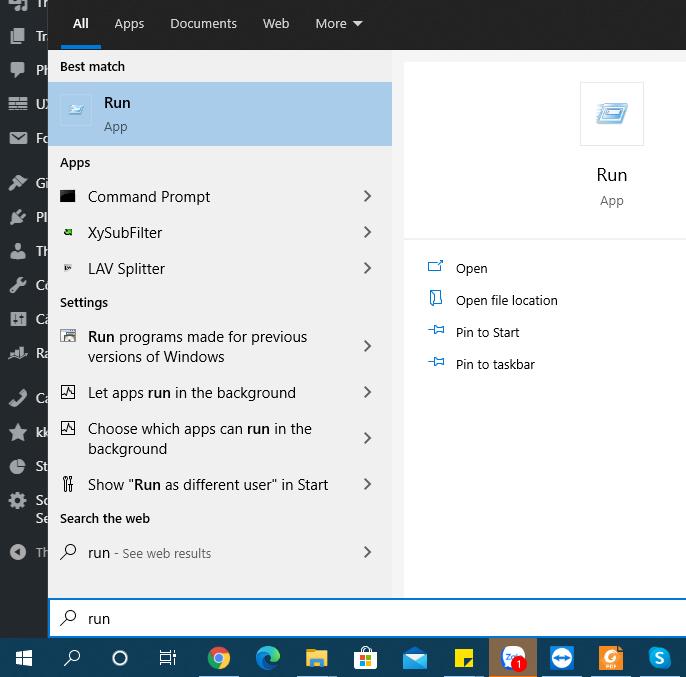686x677 pixels.
Task: Click the Windows Start button
Action: point(24,658)
